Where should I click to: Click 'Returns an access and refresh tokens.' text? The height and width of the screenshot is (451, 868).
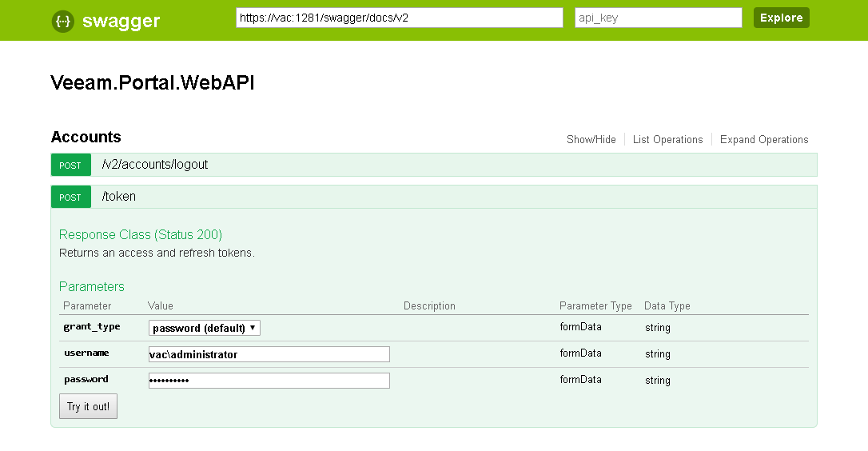(x=157, y=253)
